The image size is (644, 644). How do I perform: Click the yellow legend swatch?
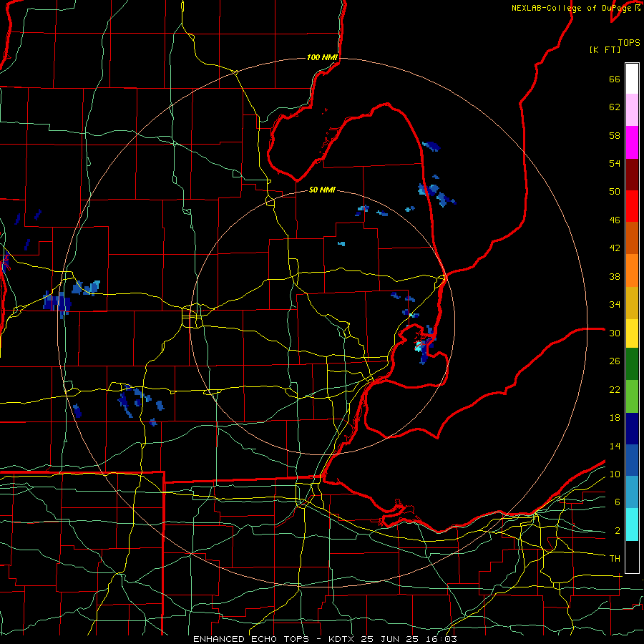coord(632,333)
